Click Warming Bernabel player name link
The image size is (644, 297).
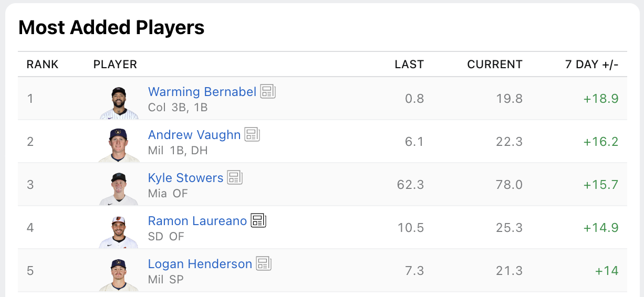point(202,92)
